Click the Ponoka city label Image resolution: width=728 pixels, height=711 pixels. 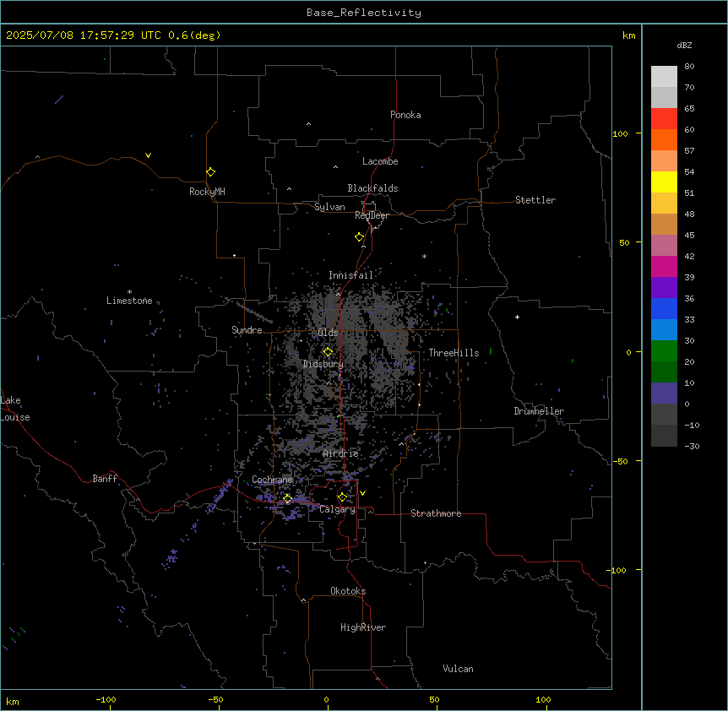405,115
